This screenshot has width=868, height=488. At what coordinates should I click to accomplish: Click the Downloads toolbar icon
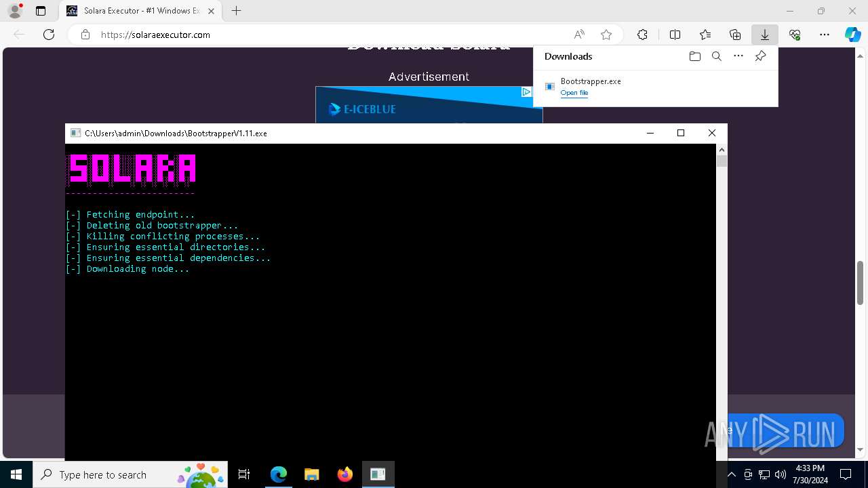click(x=764, y=35)
